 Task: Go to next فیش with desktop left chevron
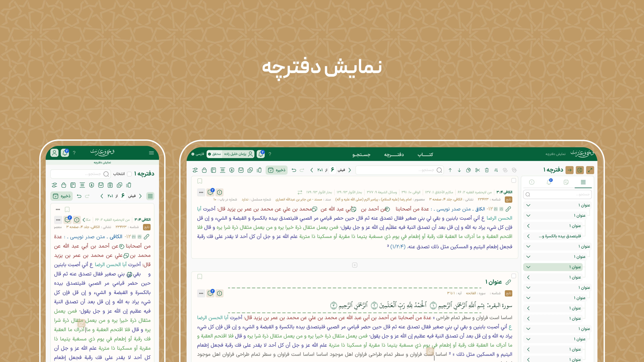click(311, 170)
